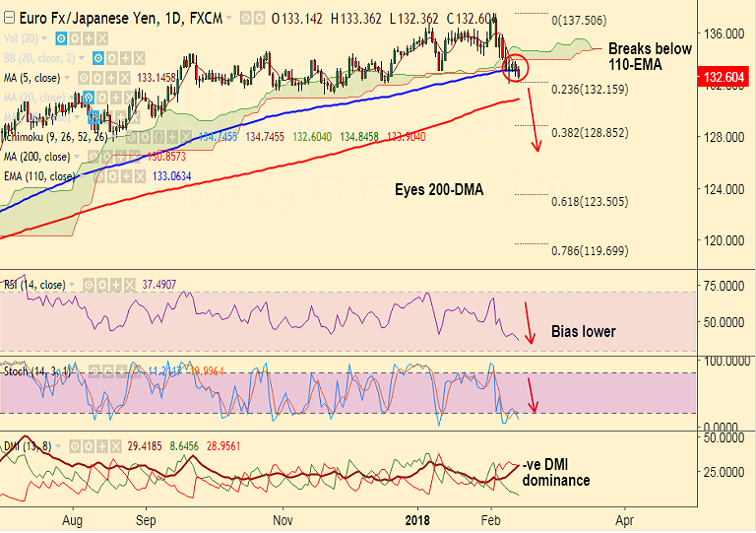Click the MA 5 value 133.1458
The width and height of the screenshot is (756, 533).
[x=157, y=78]
